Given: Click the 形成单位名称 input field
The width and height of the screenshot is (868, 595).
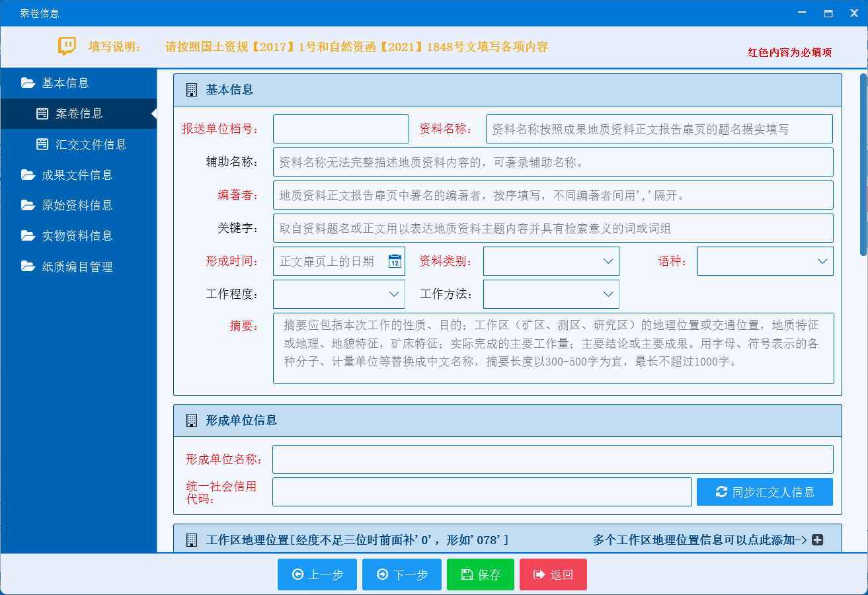Looking at the screenshot, I should (553, 459).
